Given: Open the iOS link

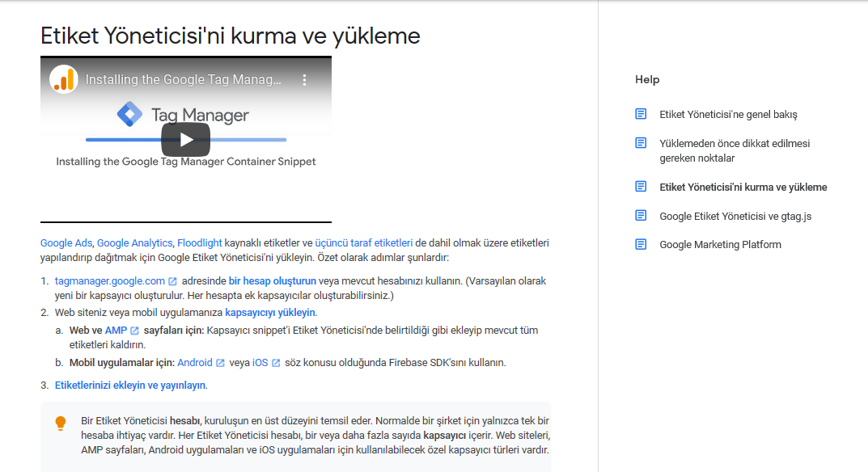Looking at the screenshot, I should (260, 362).
